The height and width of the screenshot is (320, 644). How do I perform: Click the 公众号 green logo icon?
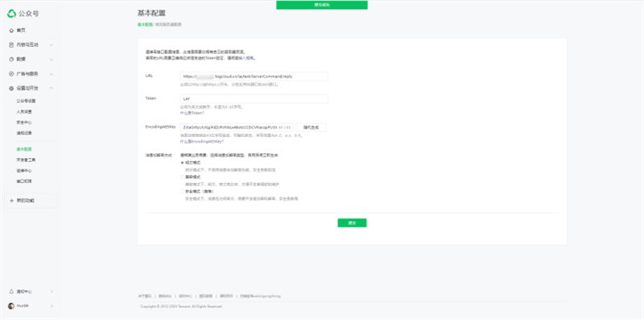pyautogui.click(x=11, y=14)
